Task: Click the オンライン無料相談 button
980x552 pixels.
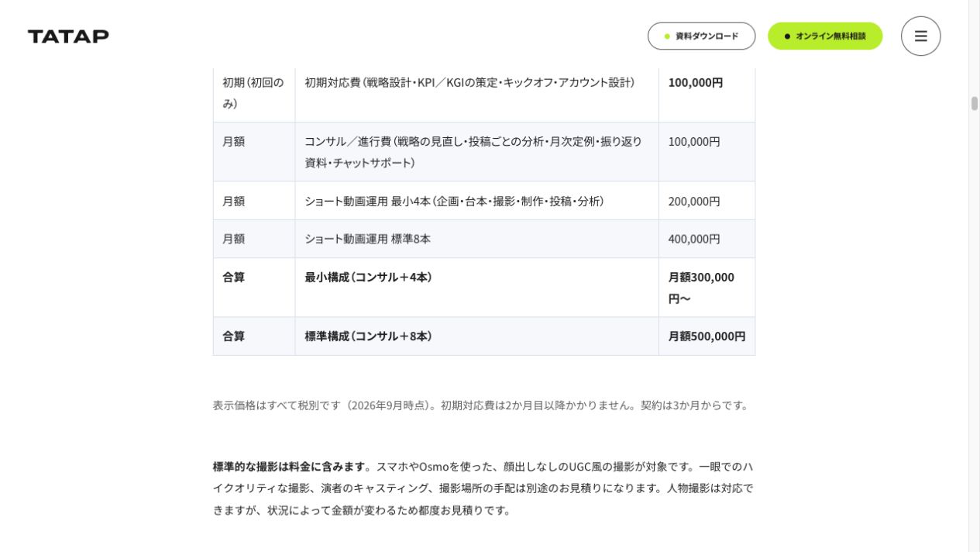Action: (x=825, y=36)
